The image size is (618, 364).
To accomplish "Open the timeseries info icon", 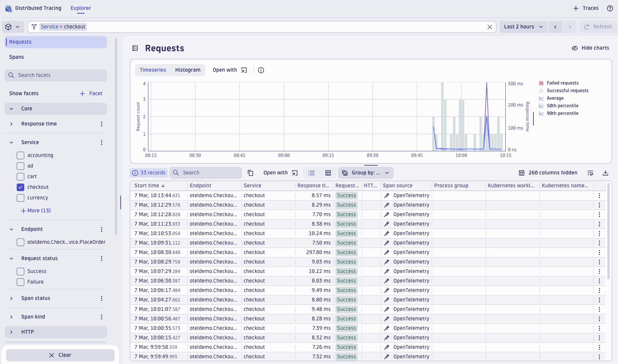I will click(261, 70).
